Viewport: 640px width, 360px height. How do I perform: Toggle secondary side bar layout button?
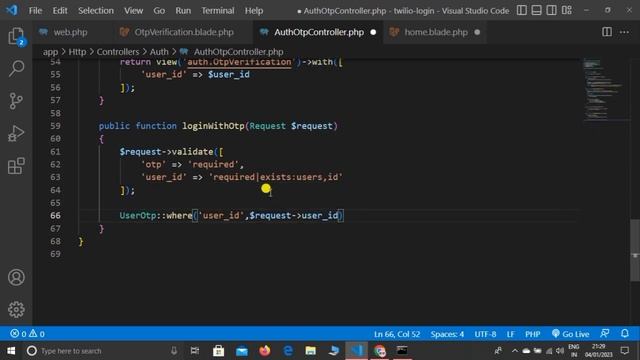click(x=551, y=10)
